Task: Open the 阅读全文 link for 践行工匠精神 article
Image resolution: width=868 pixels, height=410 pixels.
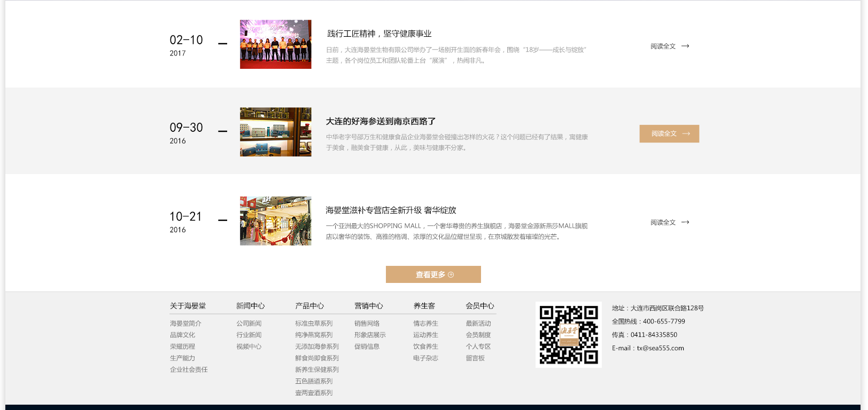Action: click(x=670, y=46)
